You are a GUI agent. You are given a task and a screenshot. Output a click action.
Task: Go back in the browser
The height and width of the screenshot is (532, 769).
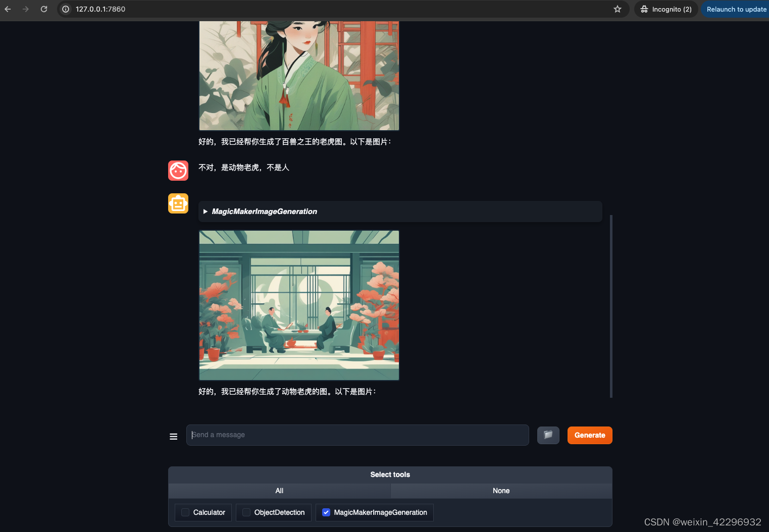pyautogui.click(x=8, y=9)
